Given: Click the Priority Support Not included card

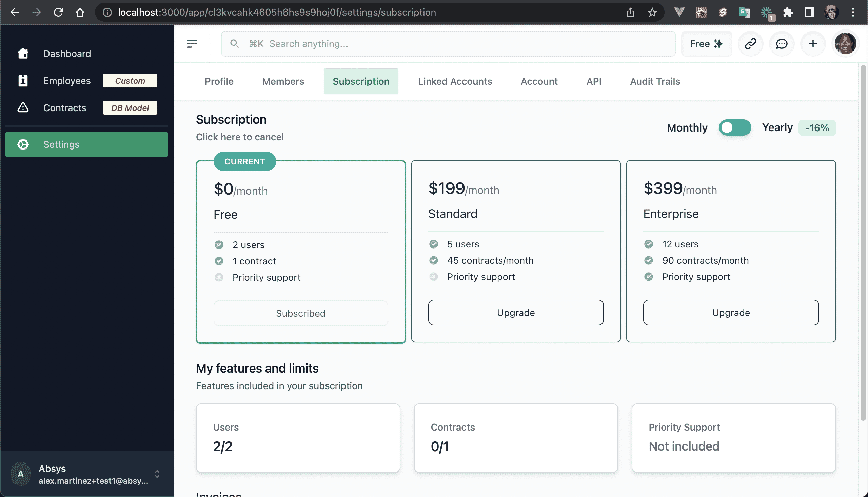Looking at the screenshot, I should tap(733, 438).
